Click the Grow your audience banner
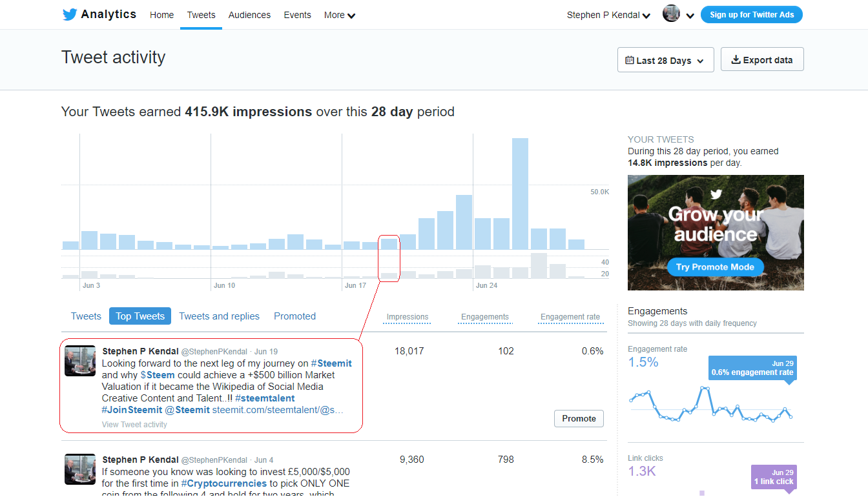 pos(716,232)
